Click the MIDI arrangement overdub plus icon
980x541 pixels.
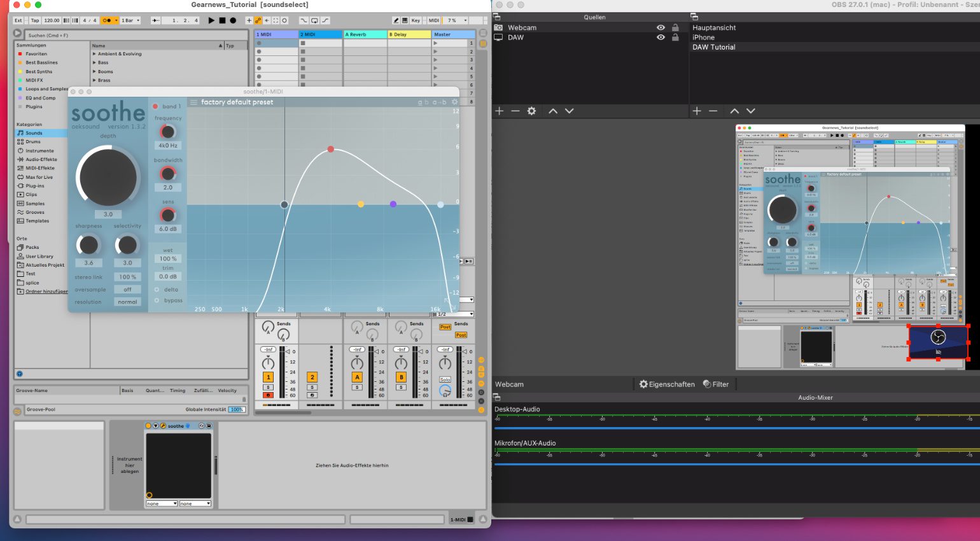[249, 20]
